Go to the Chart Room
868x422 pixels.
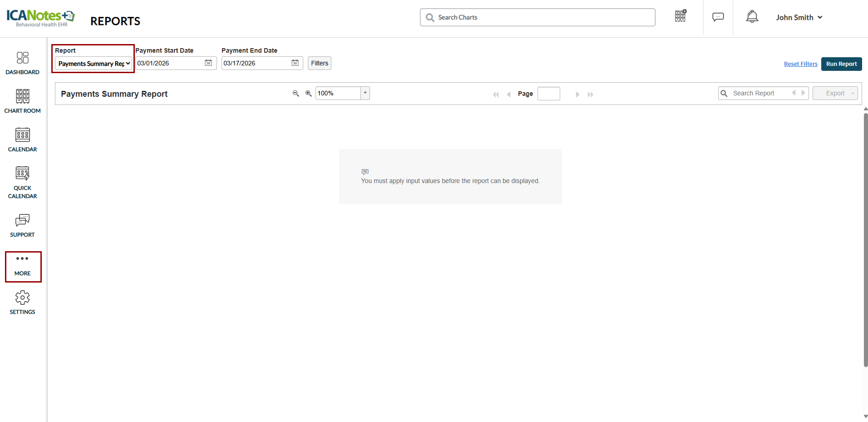point(22,101)
